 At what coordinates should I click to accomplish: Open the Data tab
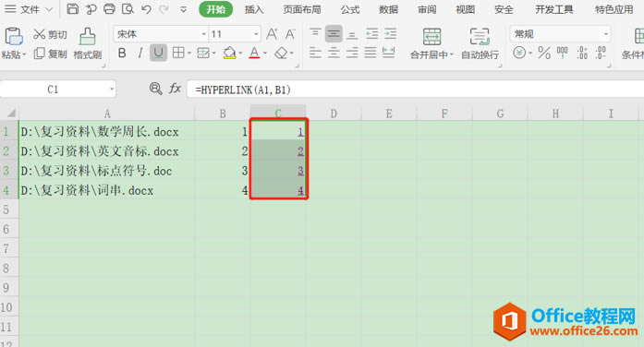(x=388, y=9)
